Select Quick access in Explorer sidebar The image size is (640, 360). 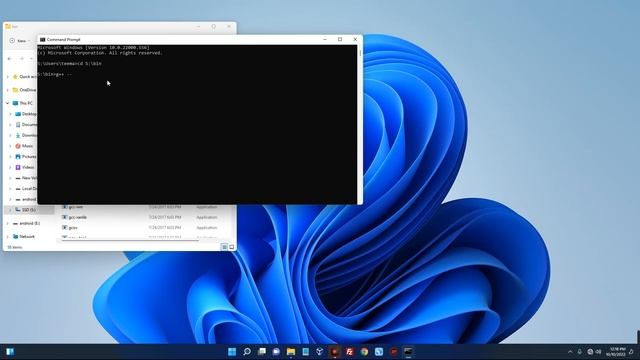[x=24, y=76]
